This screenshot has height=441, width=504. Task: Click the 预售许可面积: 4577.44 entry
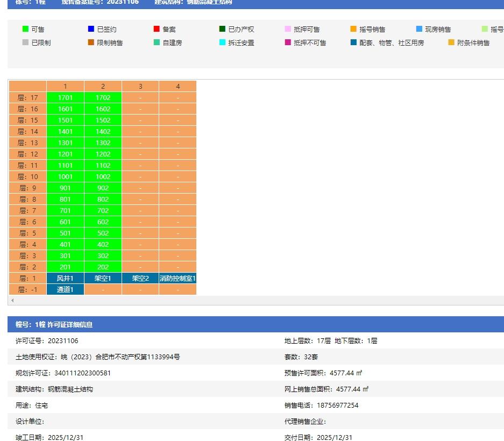(x=323, y=373)
